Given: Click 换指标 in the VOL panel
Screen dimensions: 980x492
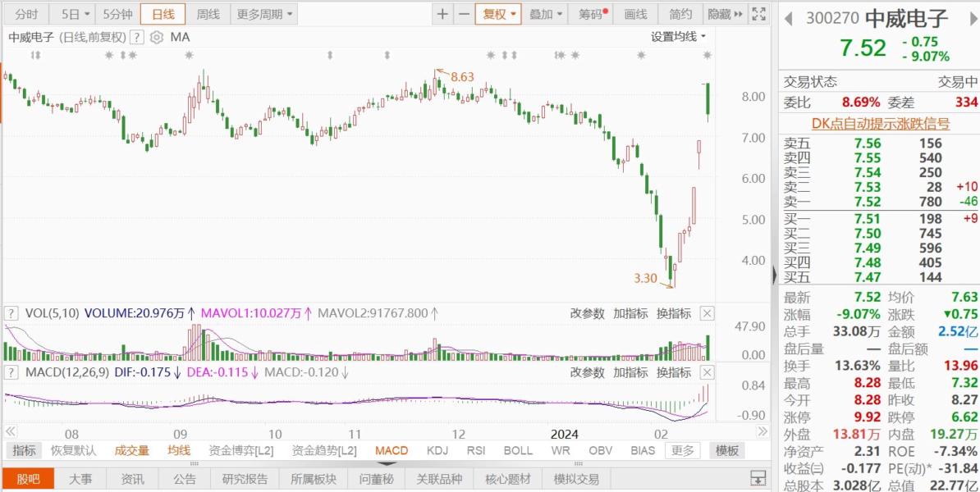Looking at the screenshot, I should [673, 313].
